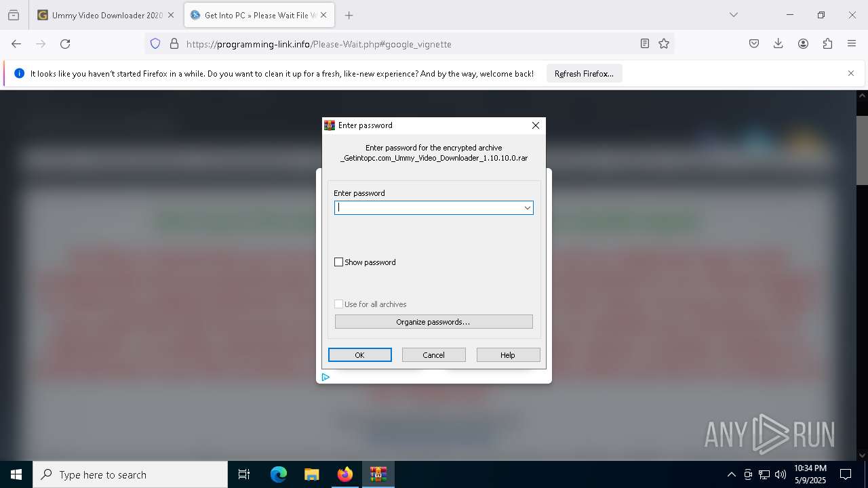This screenshot has height=488, width=868.
Task: Open network status tray icon
Action: click(764, 474)
